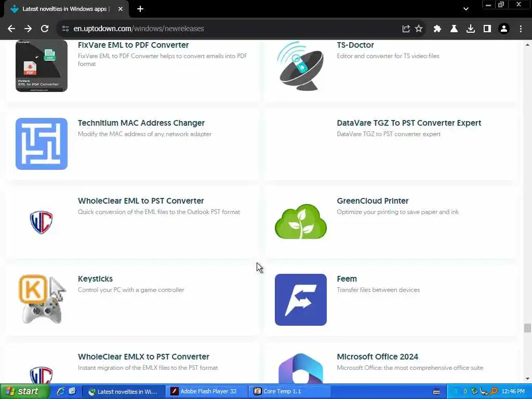532x399 pixels.
Task: Bookmark this page with star icon
Action: tap(419, 29)
